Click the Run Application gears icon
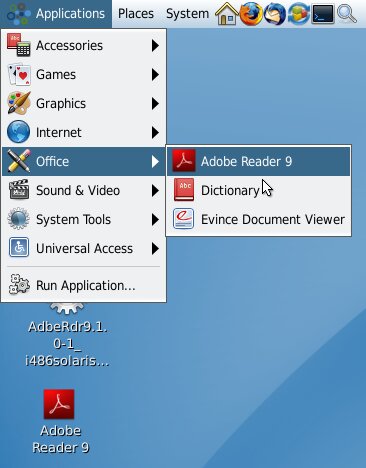 19,285
